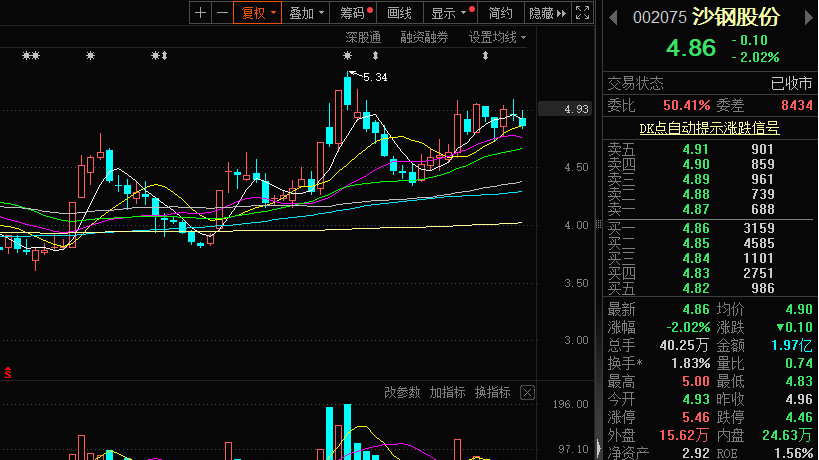Click 买五 price 4.82
The width and height of the screenshot is (819, 460).
point(696,288)
